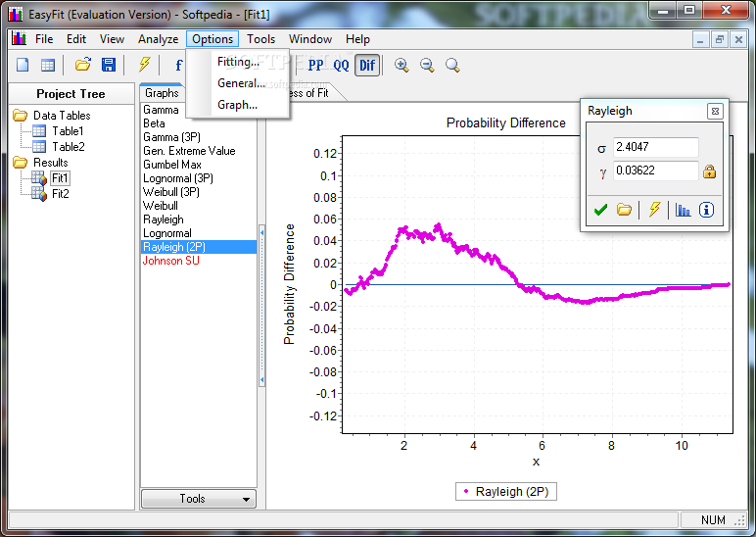This screenshot has width=756, height=537.
Task: Select Gen. Extreme Value distribution
Action: pyautogui.click(x=199, y=151)
